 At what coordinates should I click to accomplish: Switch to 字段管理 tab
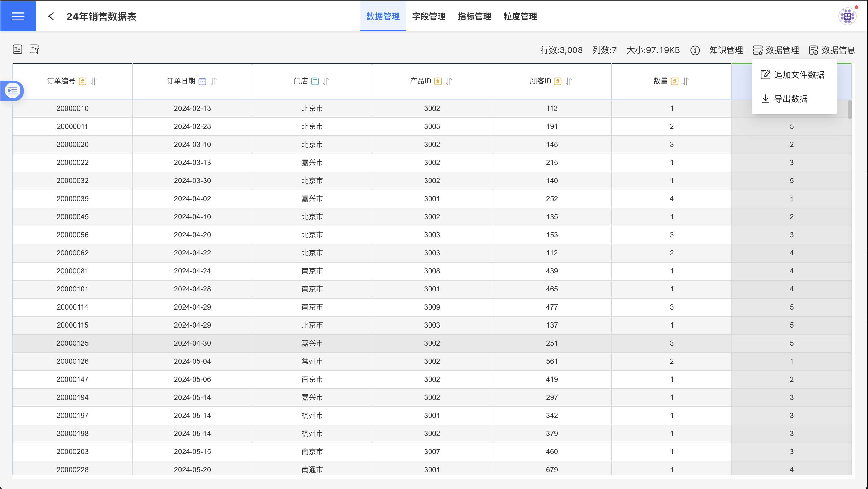click(429, 16)
